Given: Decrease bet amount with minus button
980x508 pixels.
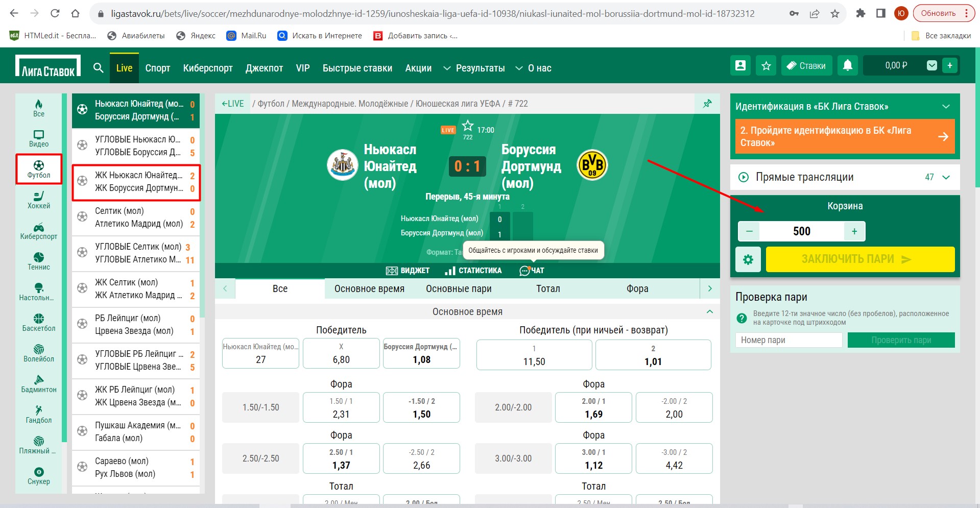Looking at the screenshot, I should tap(749, 231).
